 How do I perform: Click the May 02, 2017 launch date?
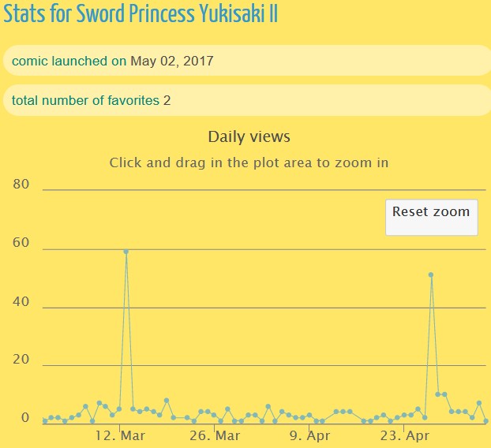tap(172, 61)
